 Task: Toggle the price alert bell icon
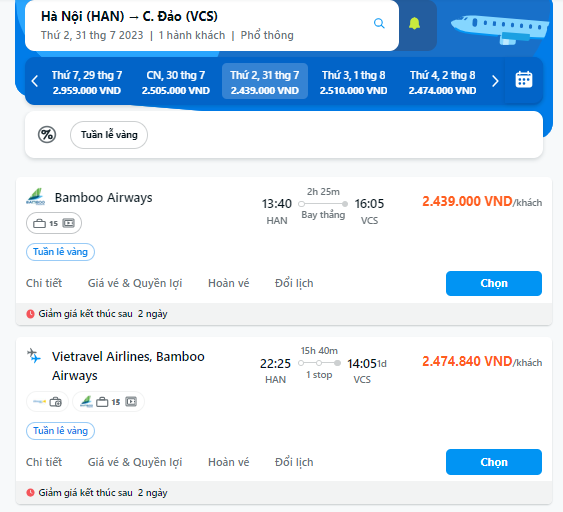(414, 23)
